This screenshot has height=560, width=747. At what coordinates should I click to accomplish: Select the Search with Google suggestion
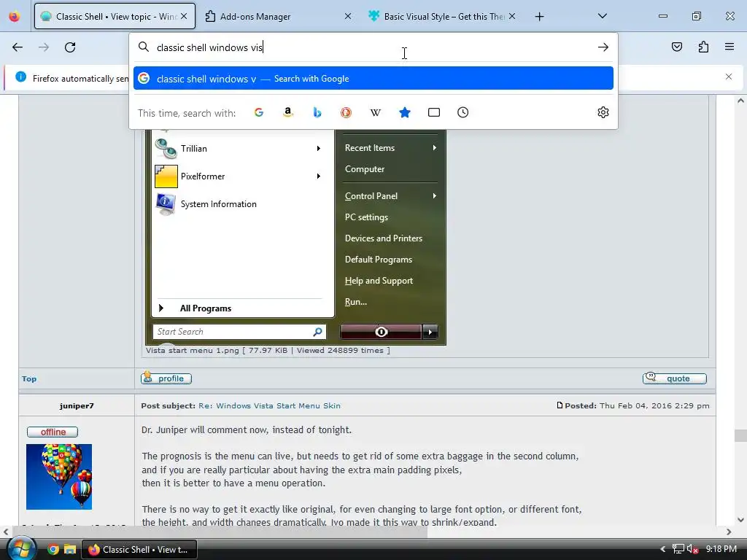click(x=373, y=78)
